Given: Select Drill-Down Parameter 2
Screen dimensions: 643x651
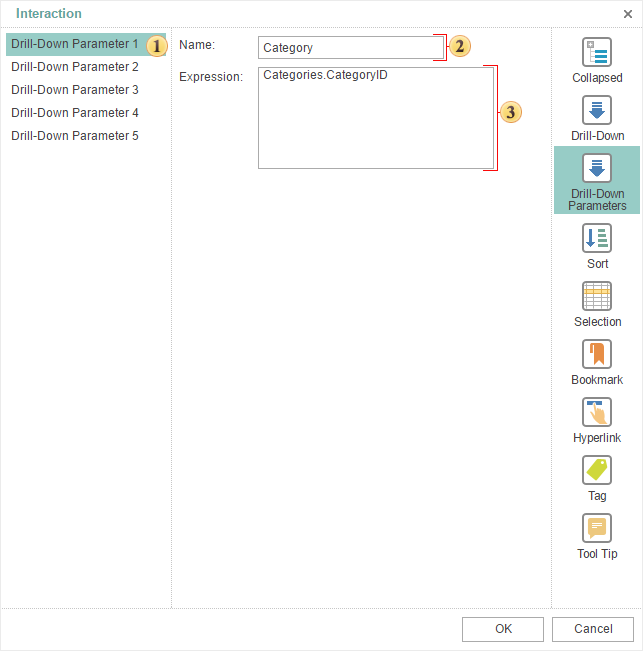Looking at the screenshot, I should coord(75,67).
